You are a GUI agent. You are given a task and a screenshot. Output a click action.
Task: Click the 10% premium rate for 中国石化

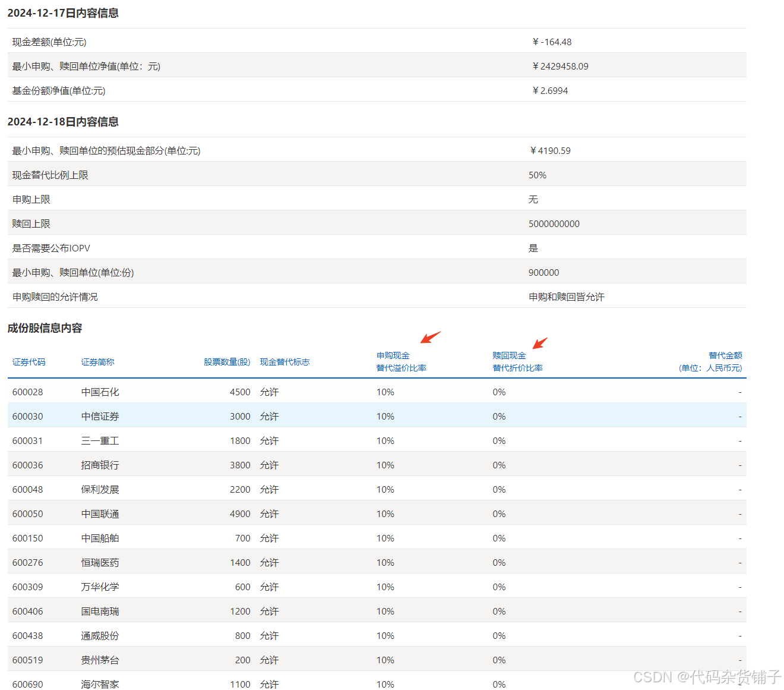(385, 392)
